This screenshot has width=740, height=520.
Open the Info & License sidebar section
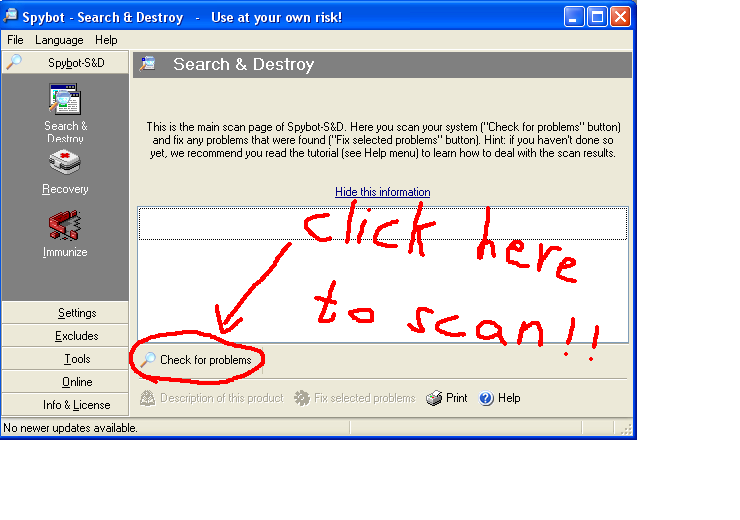pyautogui.click(x=65, y=405)
